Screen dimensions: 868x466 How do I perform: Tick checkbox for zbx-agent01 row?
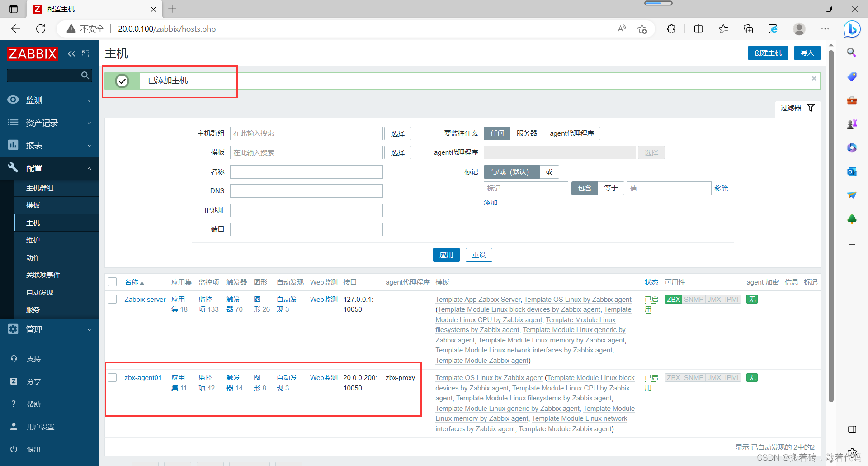click(113, 377)
